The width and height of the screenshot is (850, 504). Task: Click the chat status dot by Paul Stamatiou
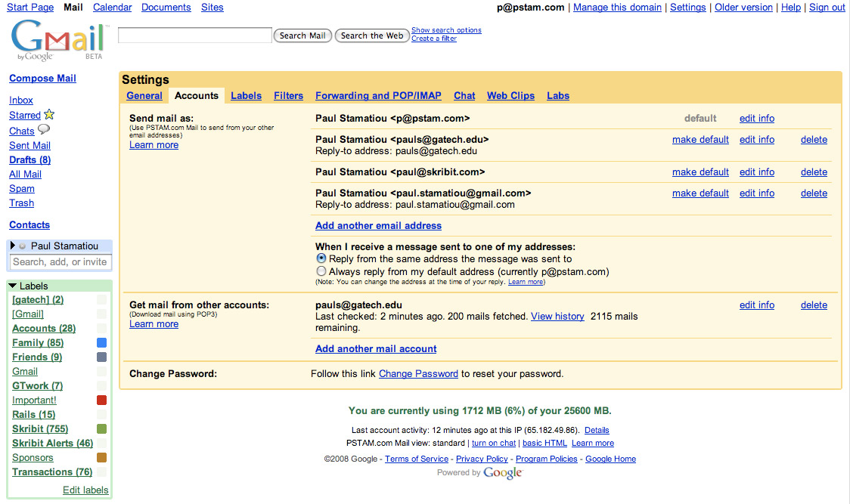click(22, 246)
